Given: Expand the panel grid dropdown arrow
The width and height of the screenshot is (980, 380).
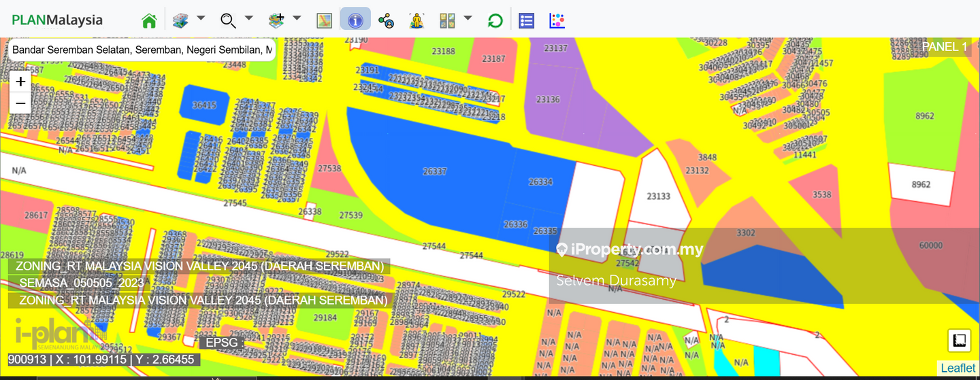Looking at the screenshot, I should [x=468, y=18].
